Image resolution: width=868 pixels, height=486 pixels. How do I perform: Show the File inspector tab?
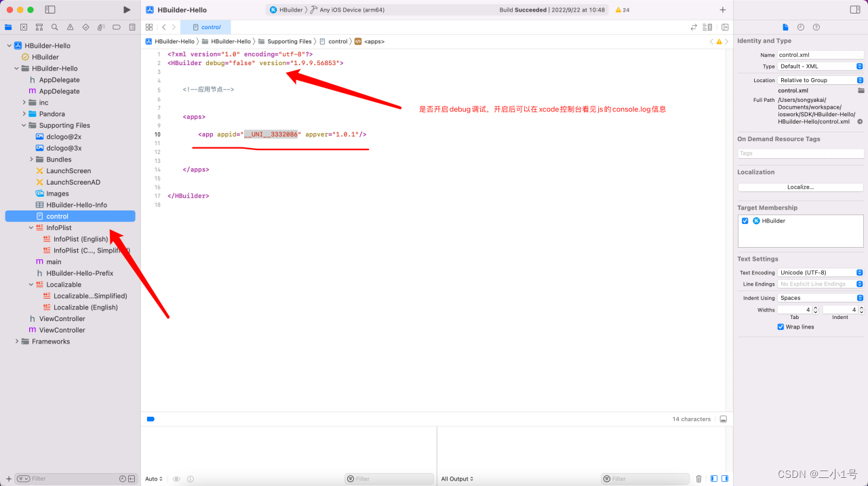click(785, 27)
